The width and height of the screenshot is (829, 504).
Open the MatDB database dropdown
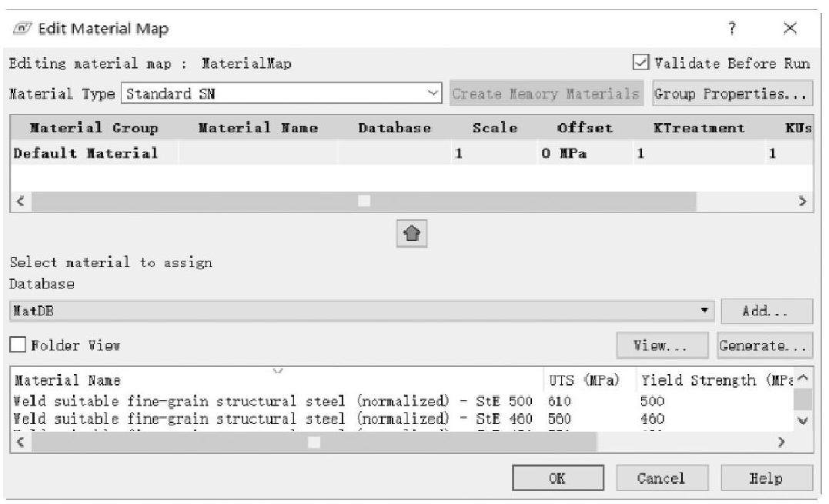tap(362, 311)
